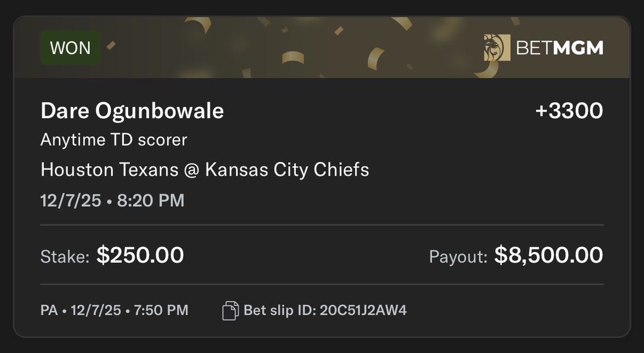Click the BETMGM brand wordmark

click(x=560, y=48)
